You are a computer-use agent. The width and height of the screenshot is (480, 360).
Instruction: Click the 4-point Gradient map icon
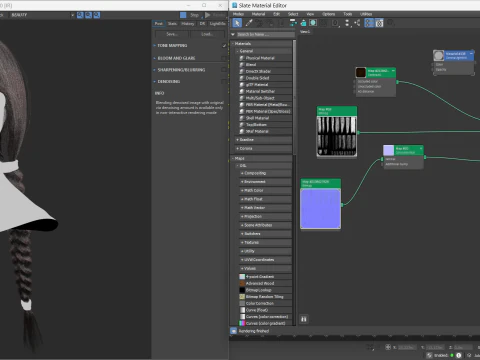tap(242, 277)
